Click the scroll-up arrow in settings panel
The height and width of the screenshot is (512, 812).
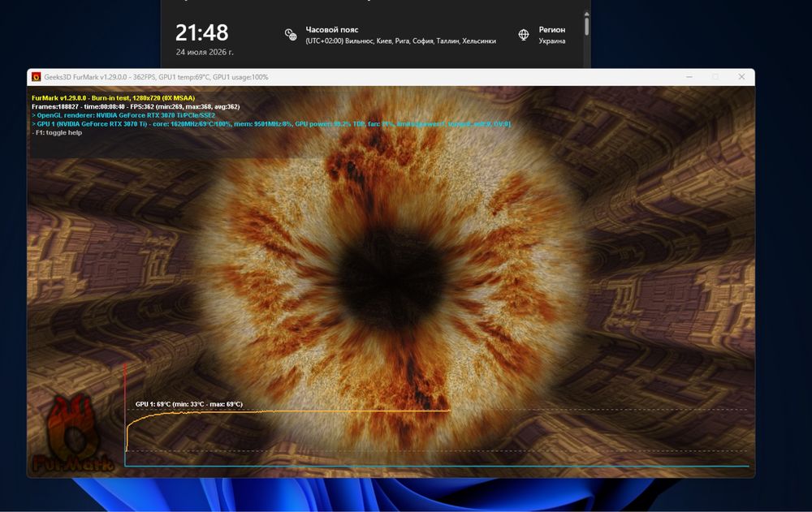586,14
